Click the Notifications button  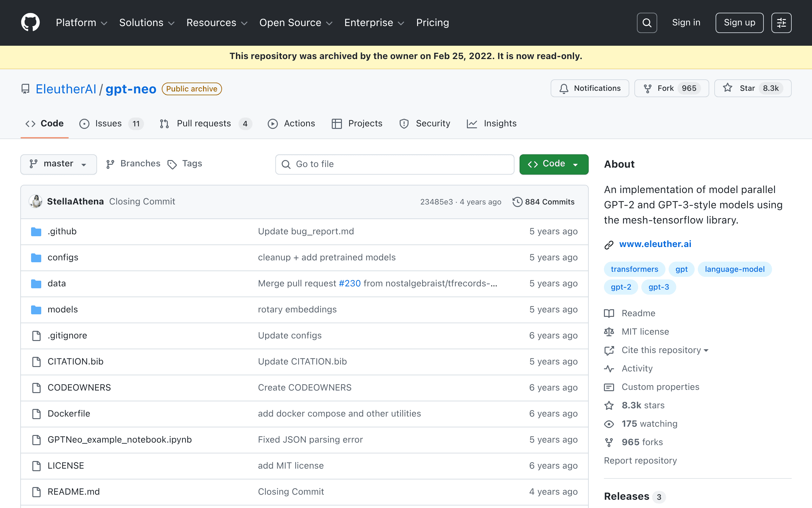click(x=590, y=88)
